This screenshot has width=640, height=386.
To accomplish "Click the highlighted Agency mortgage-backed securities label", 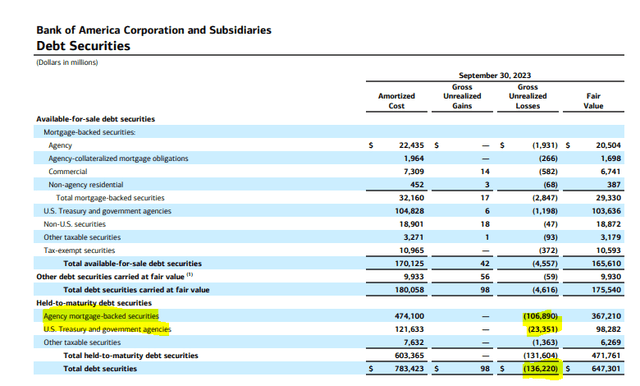I will tap(101, 316).
